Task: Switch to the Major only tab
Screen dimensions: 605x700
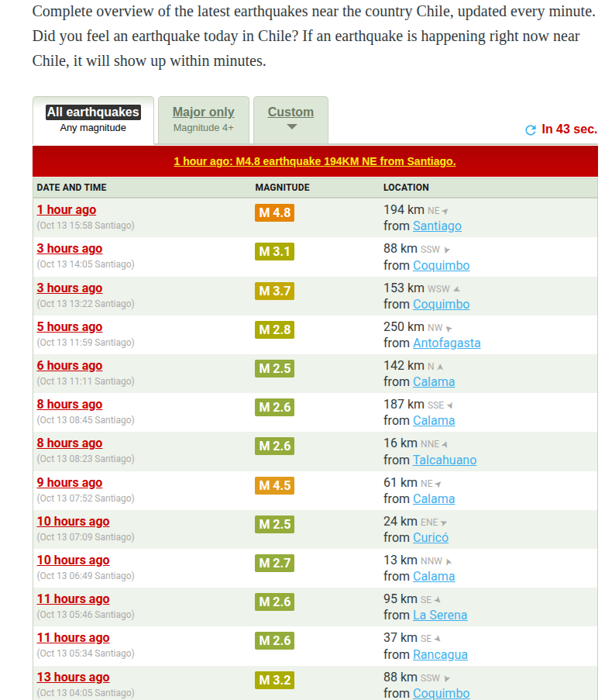Action: pos(204,119)
